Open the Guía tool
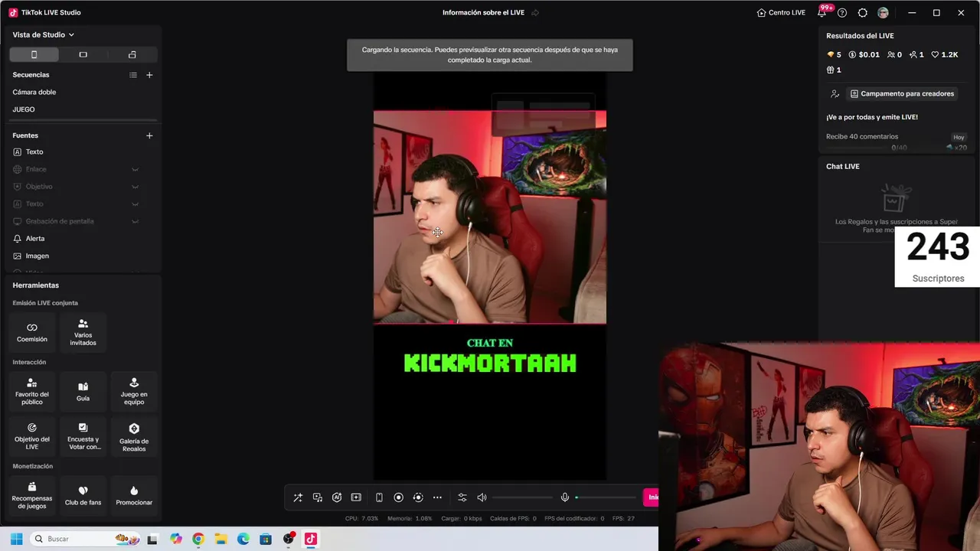The width and height of the screenshot is (980, 551). pyautogui.click(x=83, y=391)
